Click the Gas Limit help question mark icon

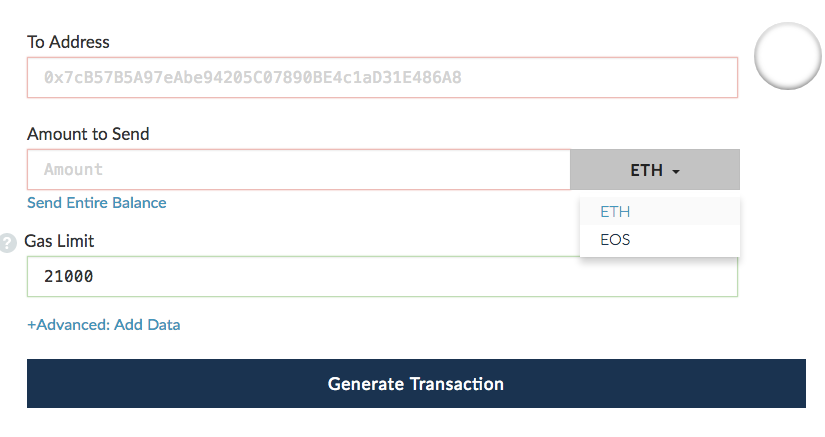(x=7, y=243)
